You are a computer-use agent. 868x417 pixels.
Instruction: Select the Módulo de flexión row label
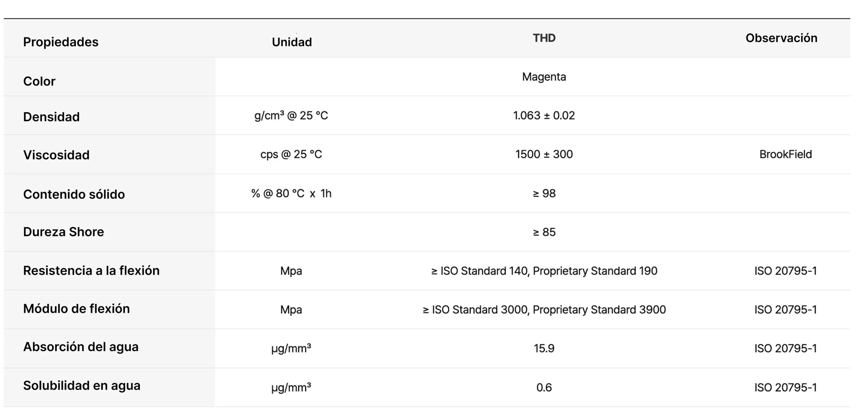(x=76, y=309)
